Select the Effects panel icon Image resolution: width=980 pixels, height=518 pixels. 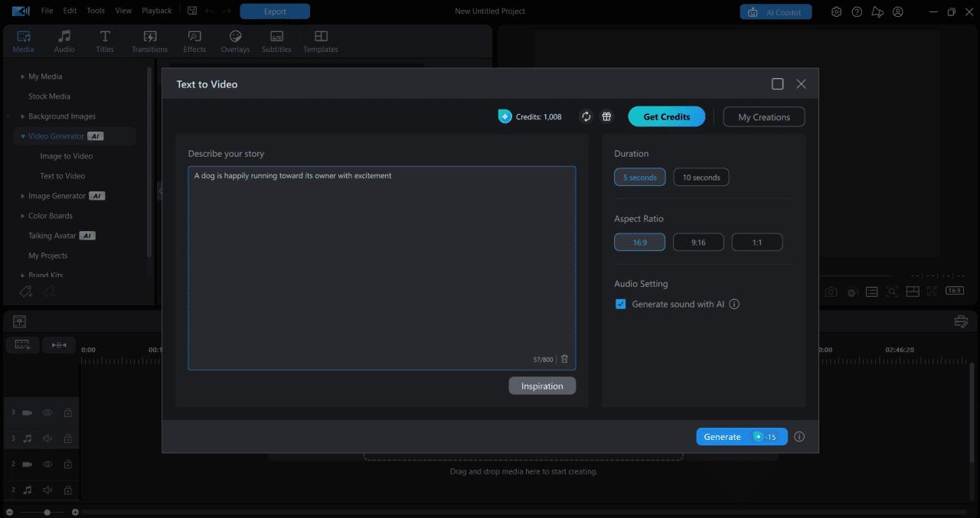(x=194, y=41)
